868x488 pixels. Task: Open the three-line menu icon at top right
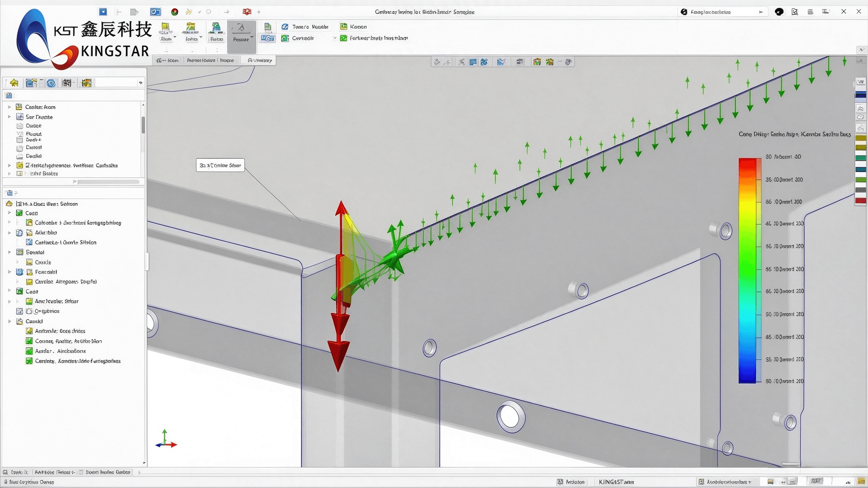click(x=810, y=12)
